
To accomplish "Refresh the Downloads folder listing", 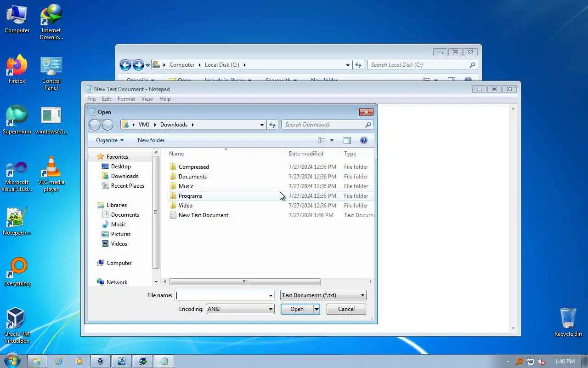I will (272, 125).
